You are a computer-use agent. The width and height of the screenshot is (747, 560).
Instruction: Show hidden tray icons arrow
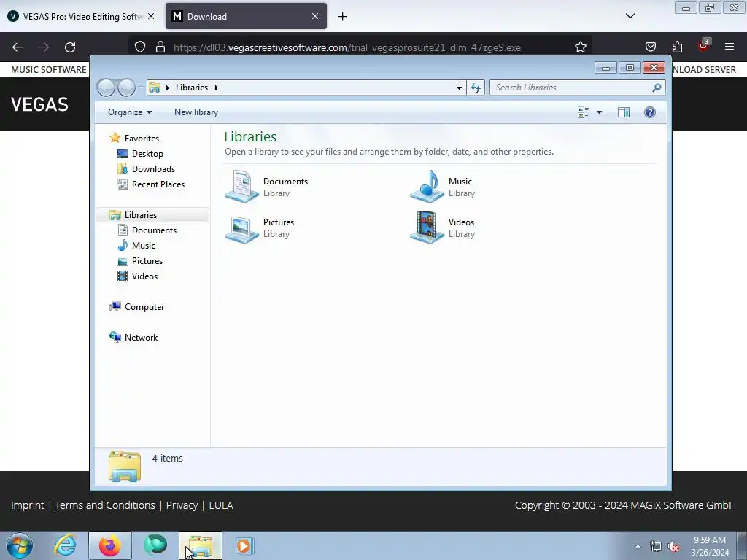[x=638, y=546]
